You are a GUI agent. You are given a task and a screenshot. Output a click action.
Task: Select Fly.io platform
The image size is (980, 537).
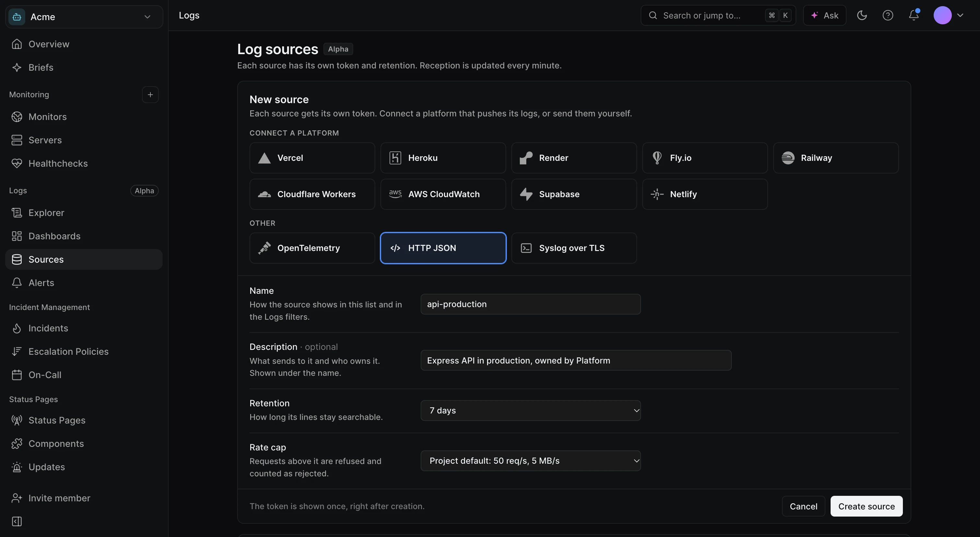pos(705,158)
